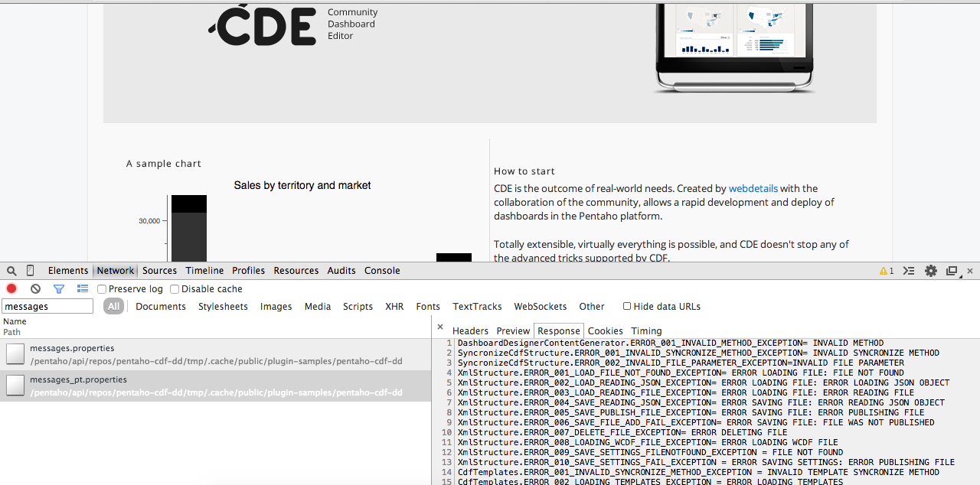Follow the webdetails link
The height and width of the screenshot is (485, 980).
[753, 188]
